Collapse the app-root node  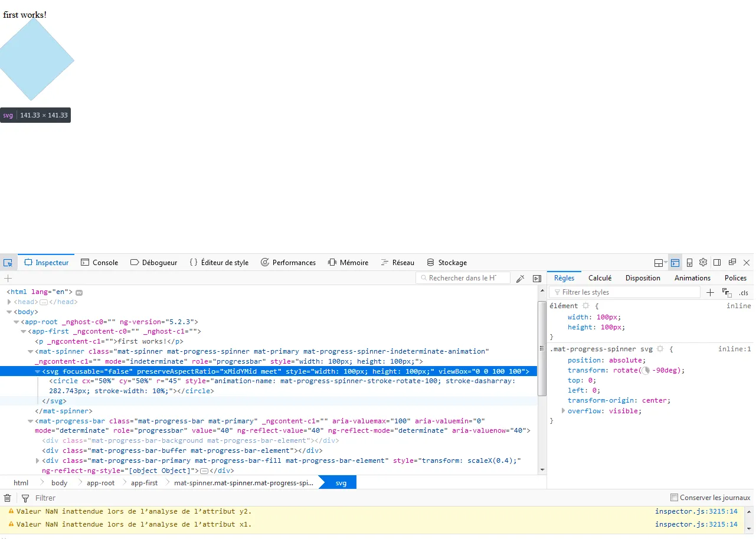pyautogui.click(x=17, y=322)
